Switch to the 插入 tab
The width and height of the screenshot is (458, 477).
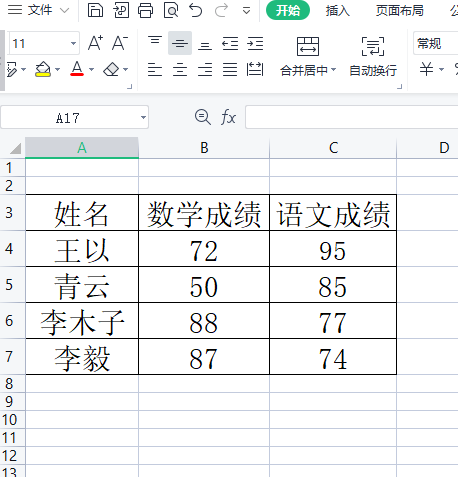[338, 11]
